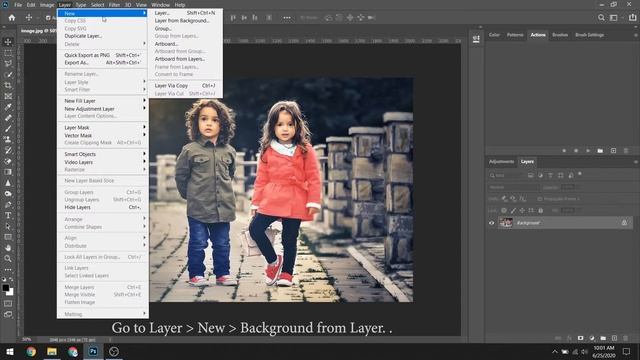Click the Share icon at top right
640x360 pixels.
point(632,18)
